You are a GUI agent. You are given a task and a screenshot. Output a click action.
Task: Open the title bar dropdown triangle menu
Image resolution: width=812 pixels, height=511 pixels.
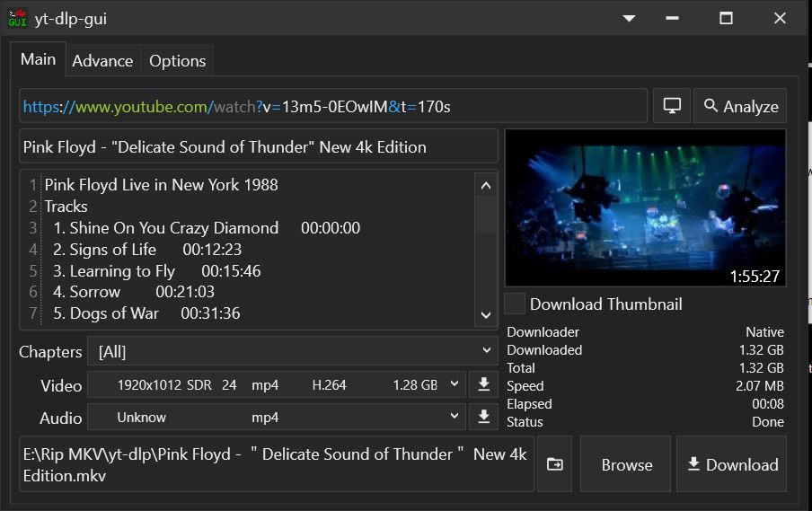tap(629, 19)
